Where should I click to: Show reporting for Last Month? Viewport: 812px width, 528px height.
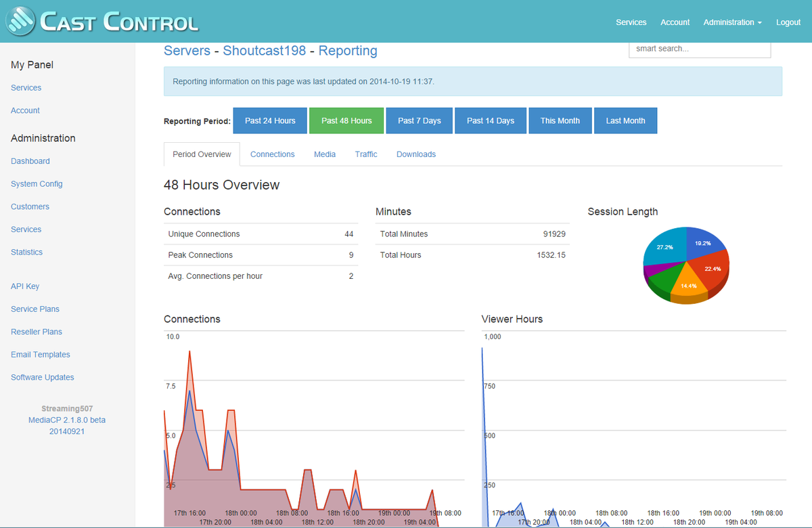click(x=625, y=120)
